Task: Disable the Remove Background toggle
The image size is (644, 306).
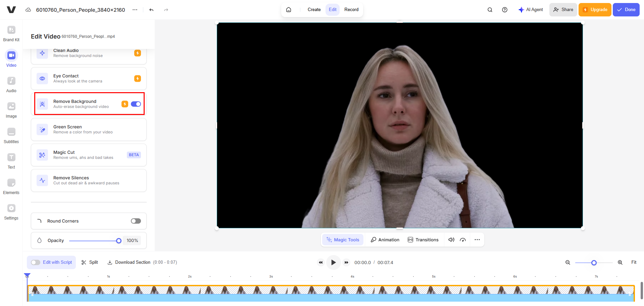Action: click(136, 104)
